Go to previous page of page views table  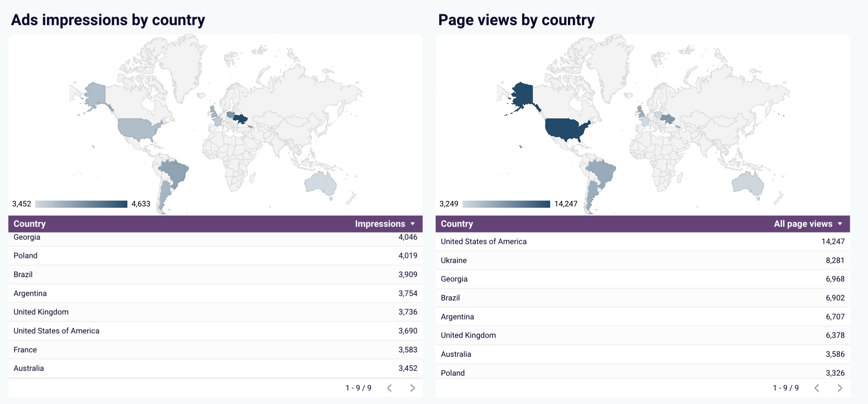817,388
